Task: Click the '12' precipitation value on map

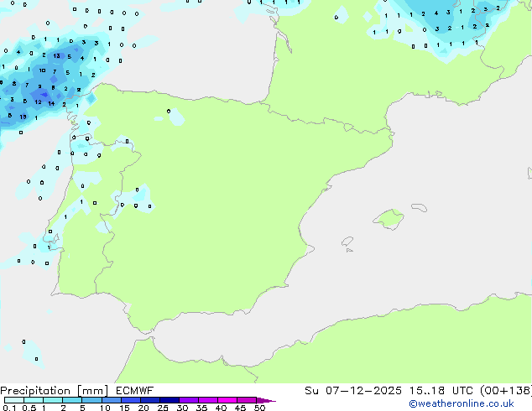Action: [x=38, y=101]
